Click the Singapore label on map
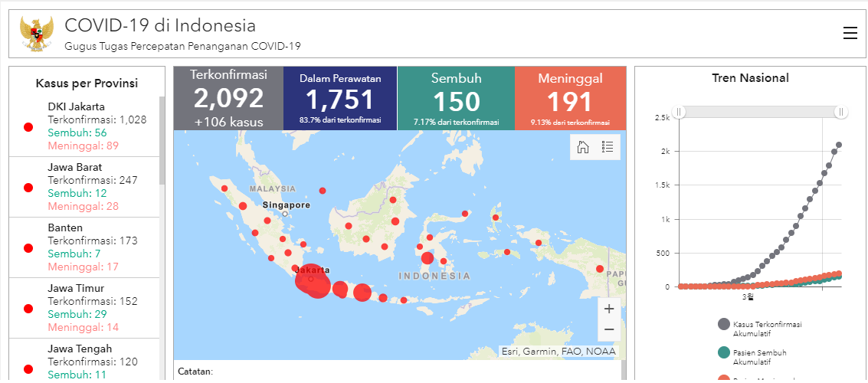868x383 pixels. coord(287,205)
